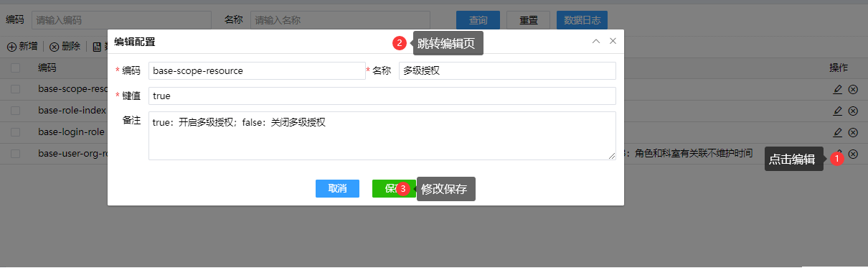
Task: Click the 编辑配置 dialog title
Action: coord(135,42)
